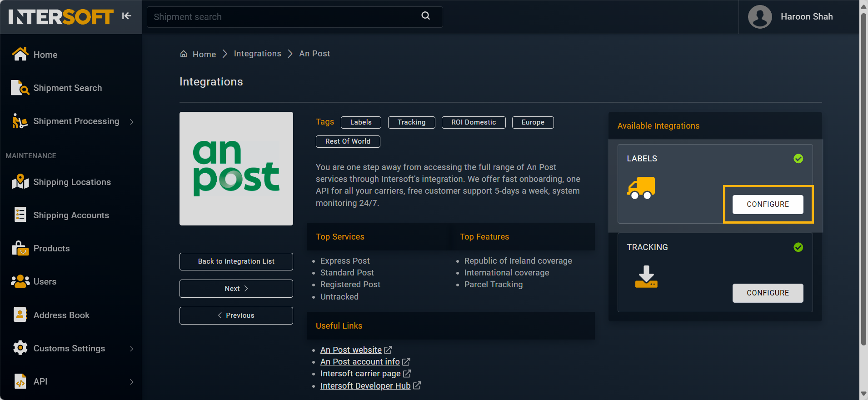
Task: Click external link icon beside An Post website
Action: [x=388, y=350]
